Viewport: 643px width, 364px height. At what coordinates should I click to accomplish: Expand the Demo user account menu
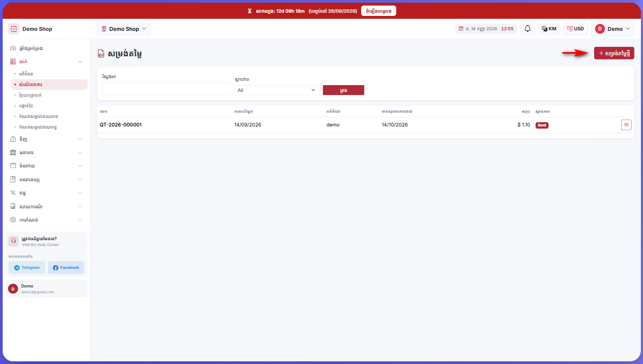[x=612, y=29]
